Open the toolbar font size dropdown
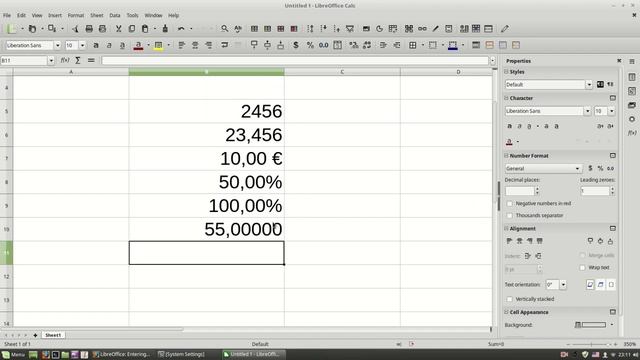This screenshot has height=360, width=640. point(82,45)
